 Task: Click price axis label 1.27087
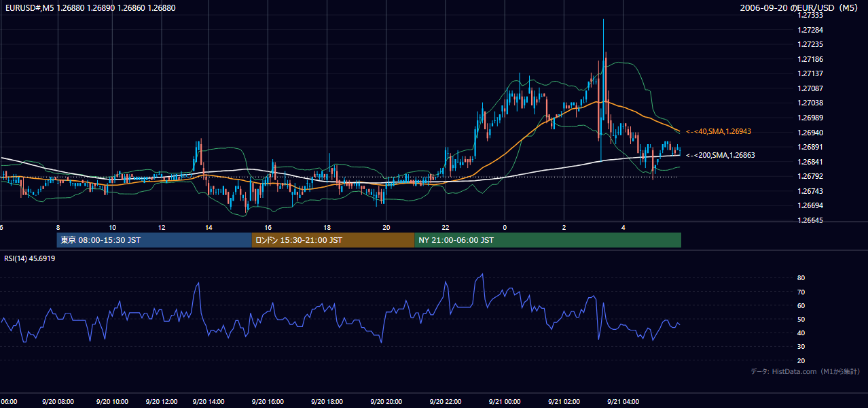(x=810, y=88)
